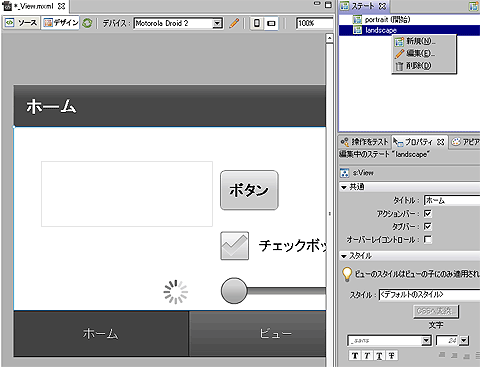The height and width of the screenshot is (367, 480).
Task: Click the justify text alignment icon
Action: click(x=477, y=356)
